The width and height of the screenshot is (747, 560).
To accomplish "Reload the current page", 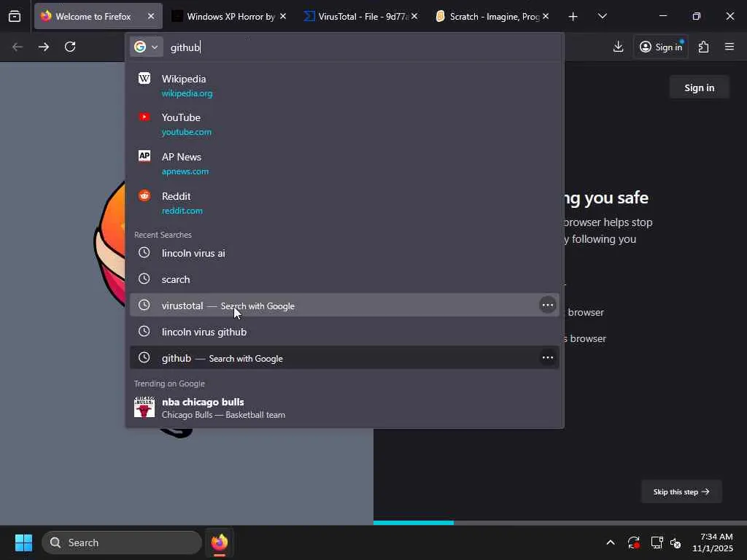I will click(x=70, y=47).
